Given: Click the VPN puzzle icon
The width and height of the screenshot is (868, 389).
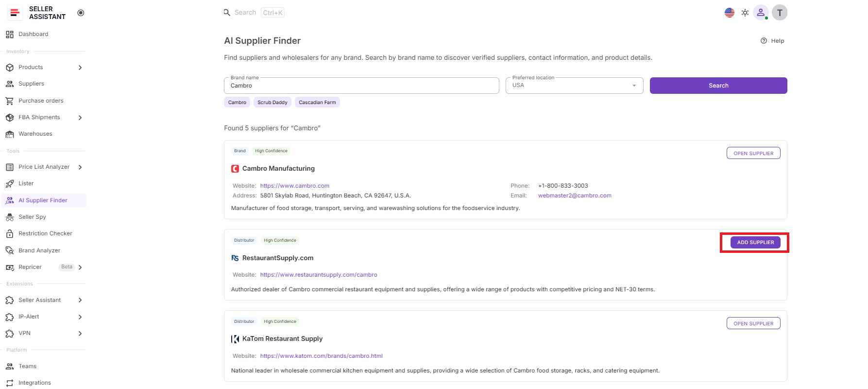Looking at the screenshot, I should coord(10,334).
